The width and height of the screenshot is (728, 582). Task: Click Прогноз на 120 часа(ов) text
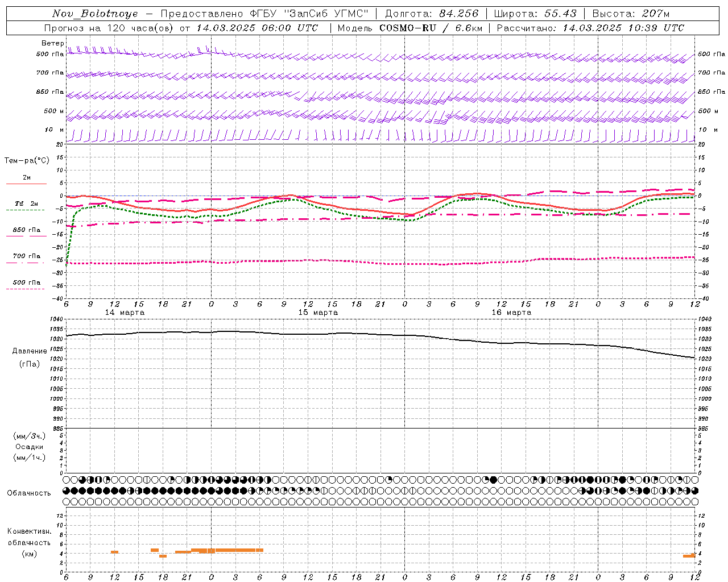click(109, 28)
